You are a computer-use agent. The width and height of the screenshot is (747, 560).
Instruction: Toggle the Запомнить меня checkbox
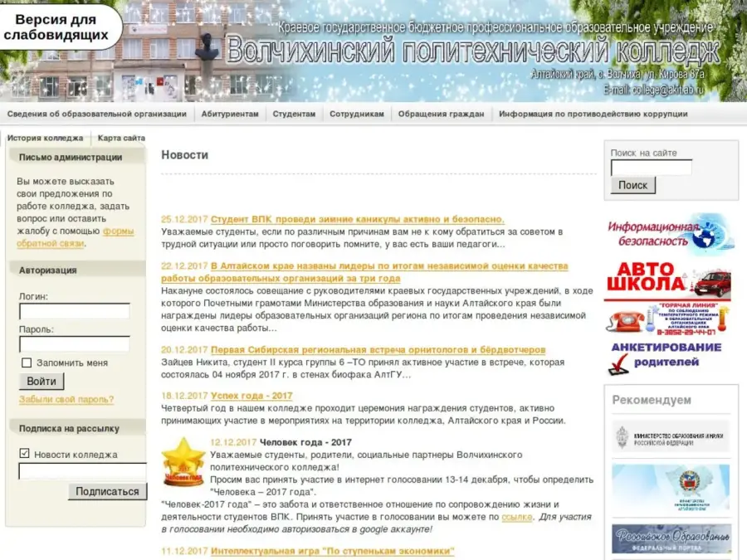27,363
